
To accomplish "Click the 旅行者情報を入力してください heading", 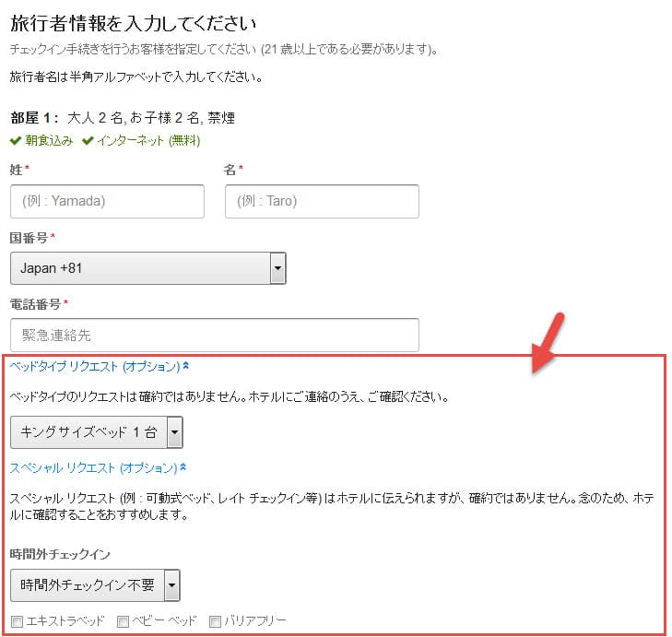I will tap(134, 23).
